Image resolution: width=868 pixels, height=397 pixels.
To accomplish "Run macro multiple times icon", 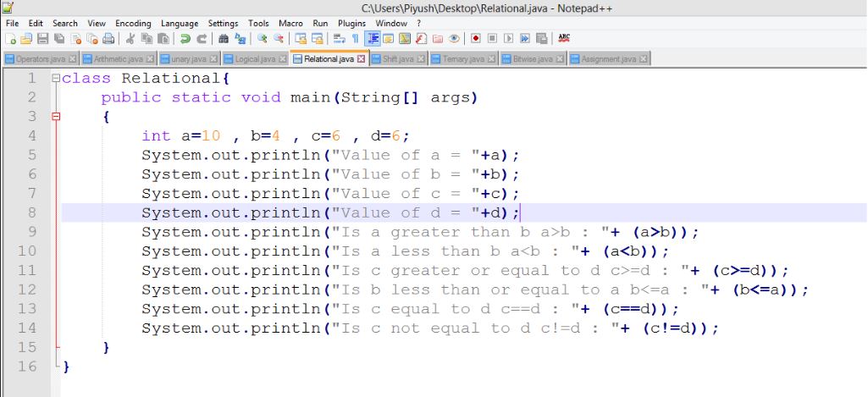I will [525, 39].
